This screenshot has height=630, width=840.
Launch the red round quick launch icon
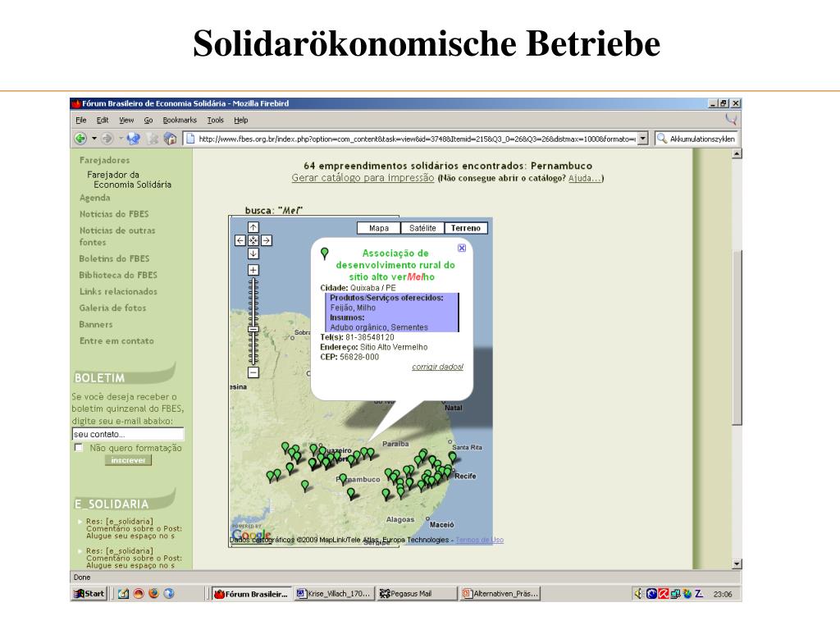pyautogui.click(x=139, y=594)
